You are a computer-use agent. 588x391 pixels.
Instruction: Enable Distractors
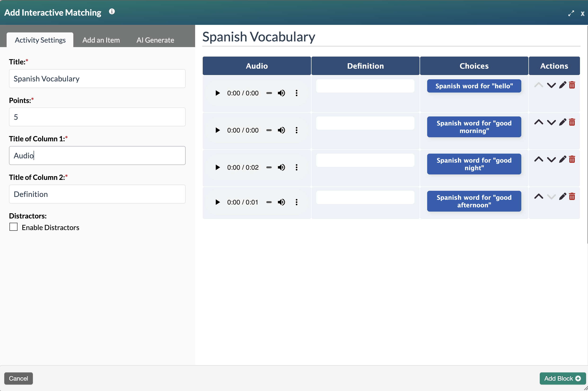13,227
